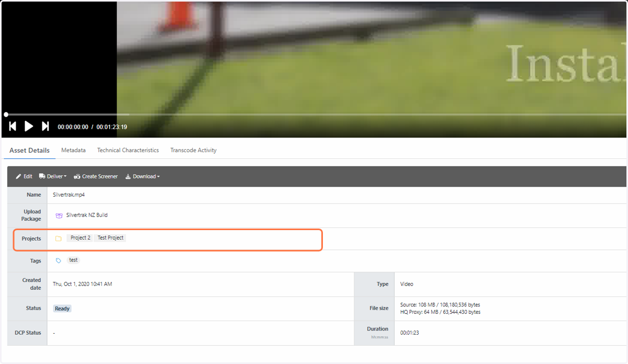Image resolution: width=628 pixels, height=364 pixels.
Task: Expand the Download dropdown
Action: tap(142, 176)
